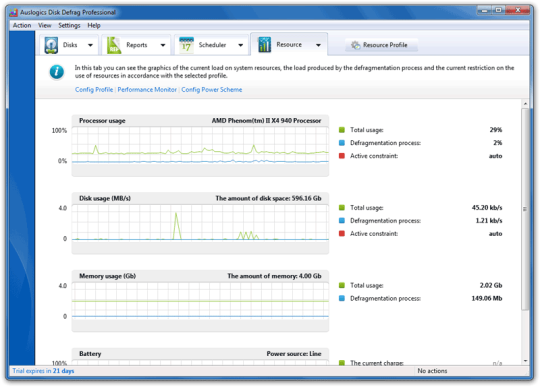Click the Resource Profile gear icon
540x387 pixels.
pos(356,45)
